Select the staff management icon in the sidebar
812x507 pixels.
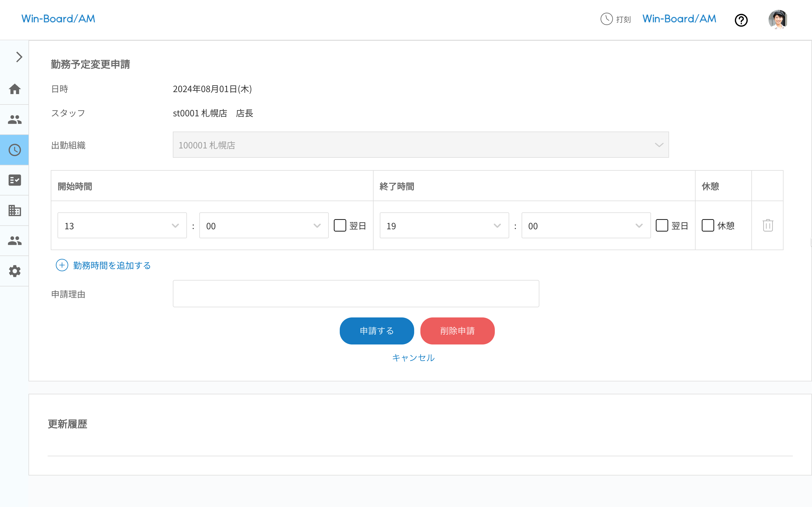coord(14,119)
